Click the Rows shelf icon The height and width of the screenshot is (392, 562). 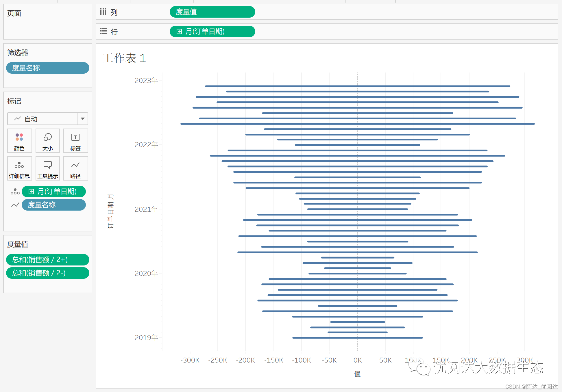pos(103,31)
